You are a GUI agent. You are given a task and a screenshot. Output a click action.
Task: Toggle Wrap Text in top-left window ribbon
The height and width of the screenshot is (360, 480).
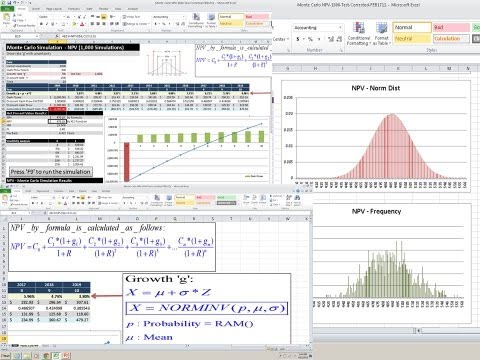point(131,17)
